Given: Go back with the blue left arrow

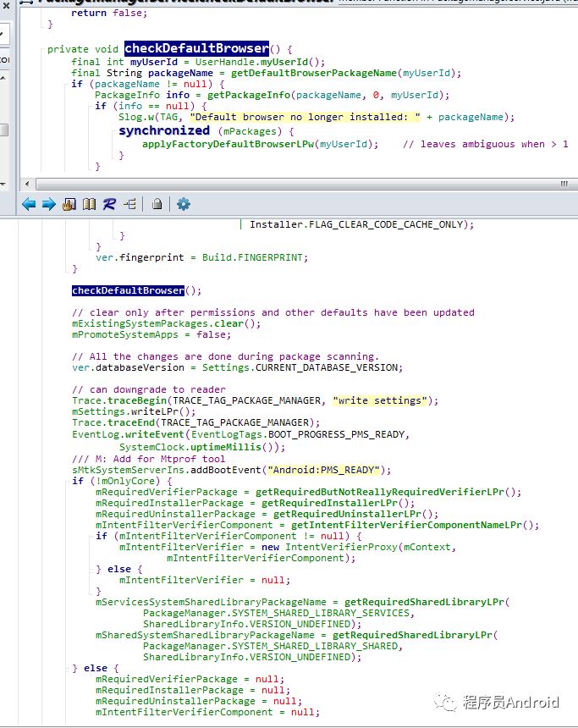Looking at the screenshot, I should point(29,204).
